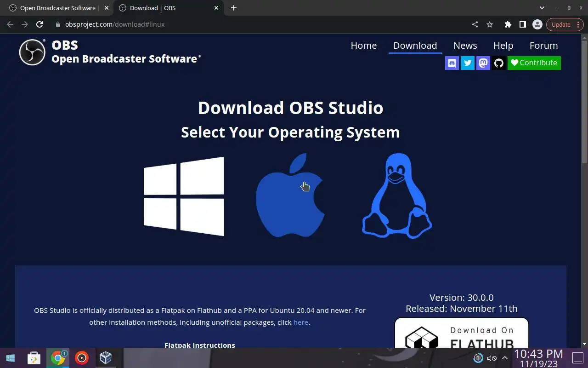
Task: Open the Help navigation item
Action: pos(503,46)
